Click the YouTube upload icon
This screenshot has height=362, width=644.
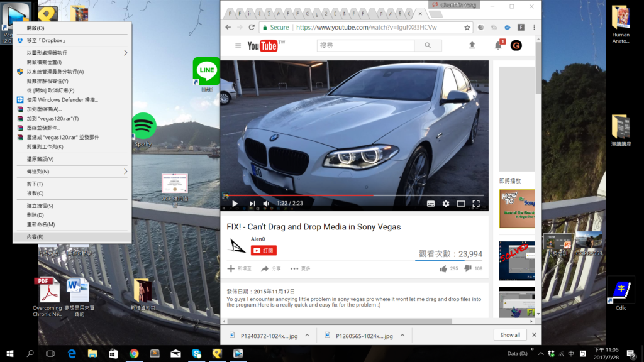(x=472, y=45)
